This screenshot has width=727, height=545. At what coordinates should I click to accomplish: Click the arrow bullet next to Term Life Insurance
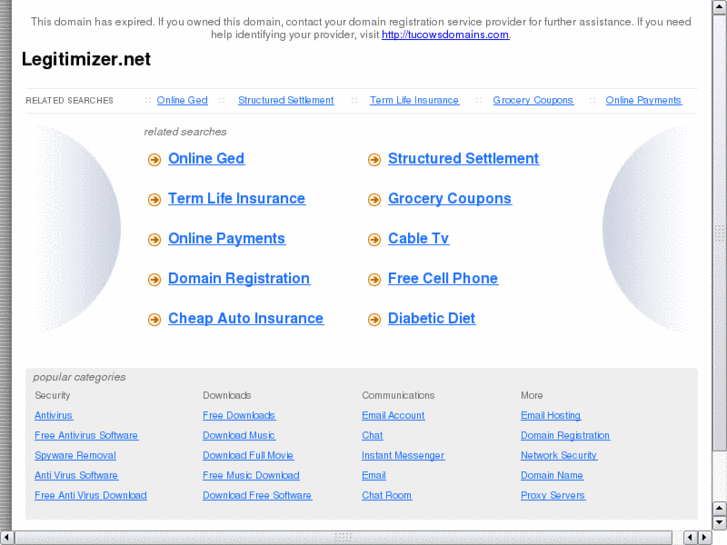click(154, 200)
